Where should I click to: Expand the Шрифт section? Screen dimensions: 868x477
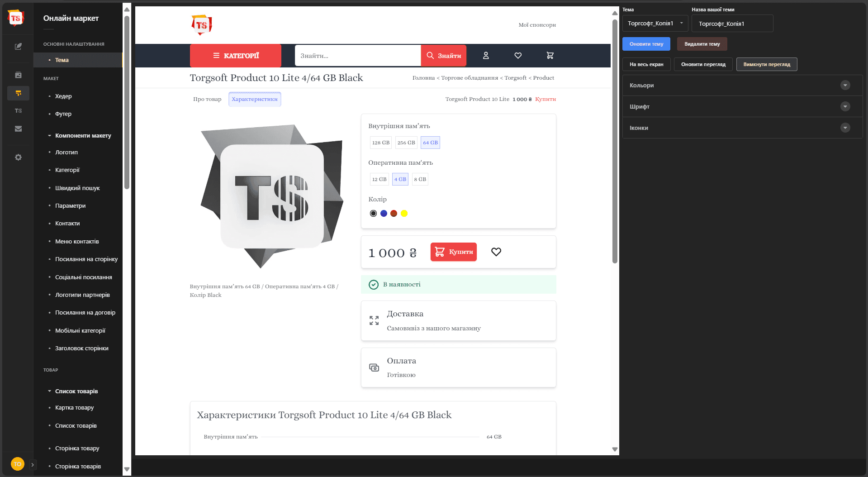coord(742,107)
